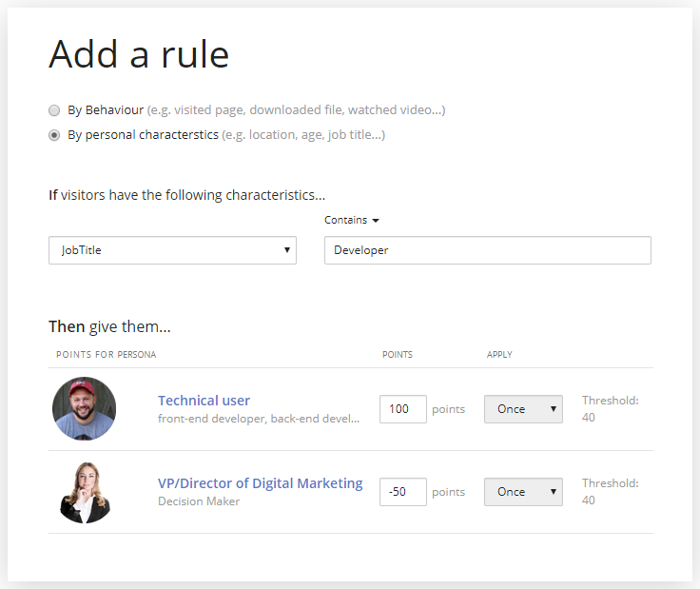
Task: Click the POINTS FOR PERSONA column header
Action: pos(106,355)
